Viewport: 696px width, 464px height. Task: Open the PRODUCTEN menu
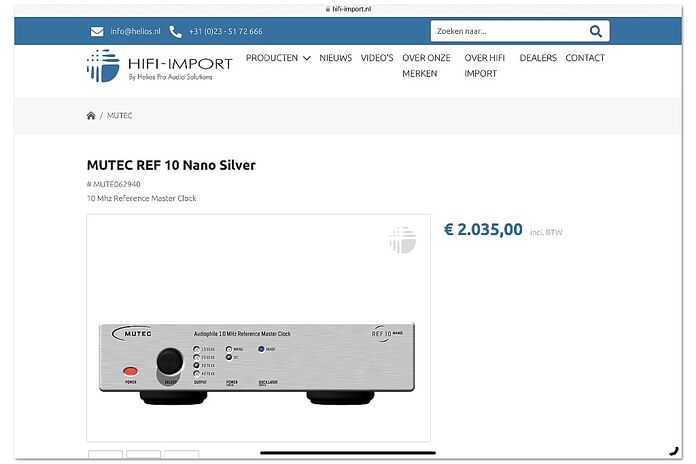point(272,58)
